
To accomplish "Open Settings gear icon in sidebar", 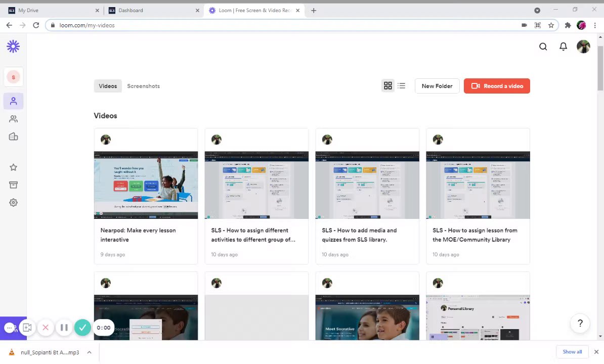I will pyautogui.click(x=14, y=202).
